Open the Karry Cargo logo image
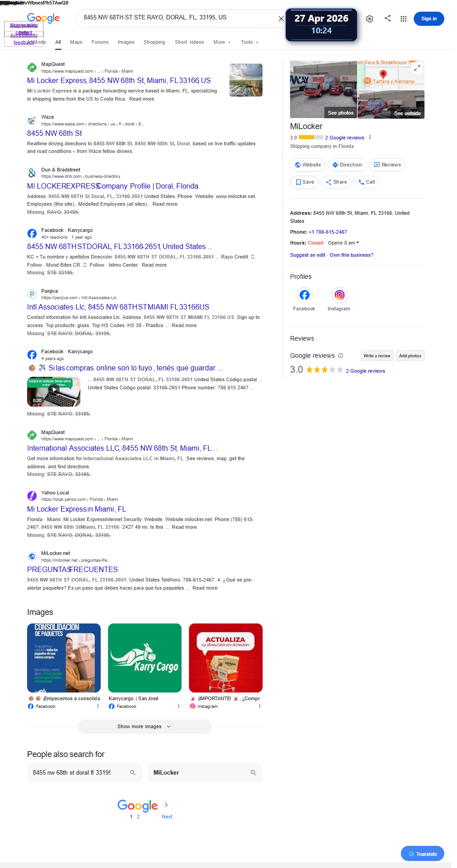This screenshot has height=868, width=457. click(x=145, y=658)
